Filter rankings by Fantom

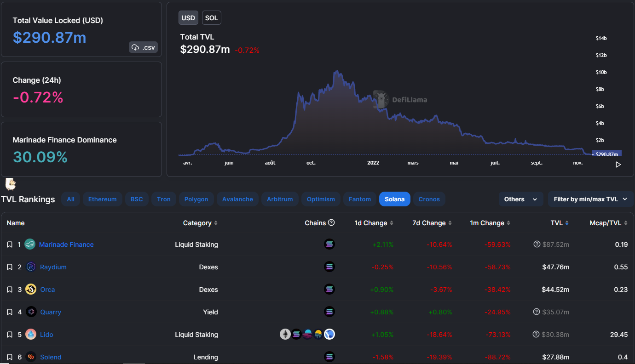360,199
